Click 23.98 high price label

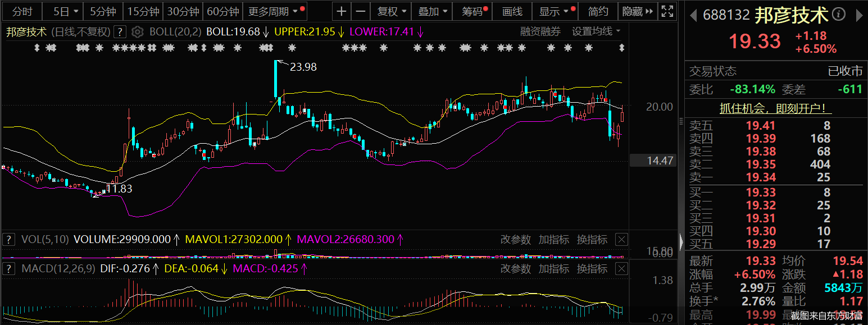[x=303, y=67]
